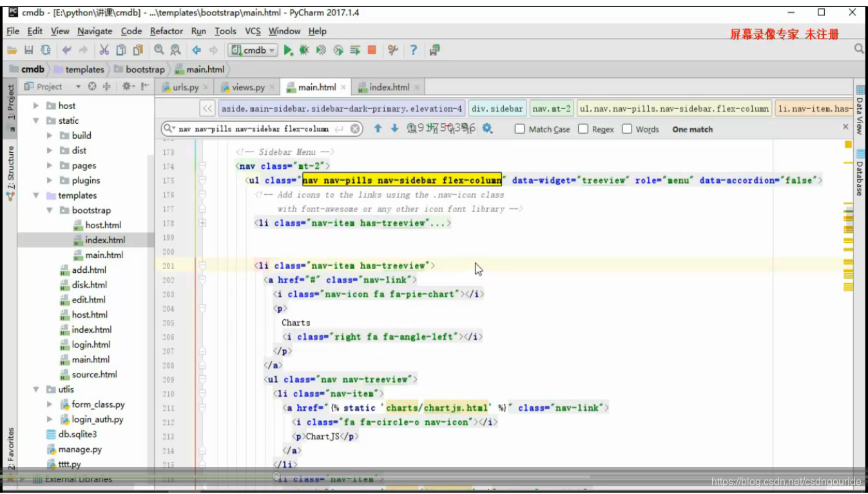Open Settings with the wrench icon
Screen dimensions: 868x494
(393, 50)
